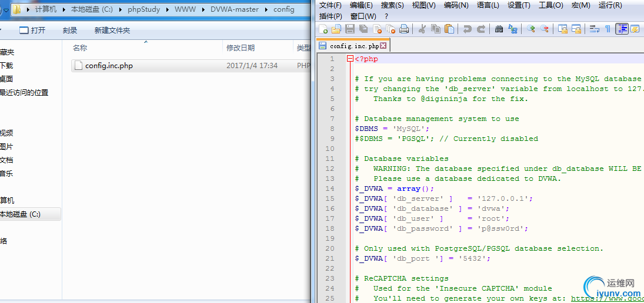
Task: Select 最近访问的位置 in Explorer sidebar
Action: (24, 93)
